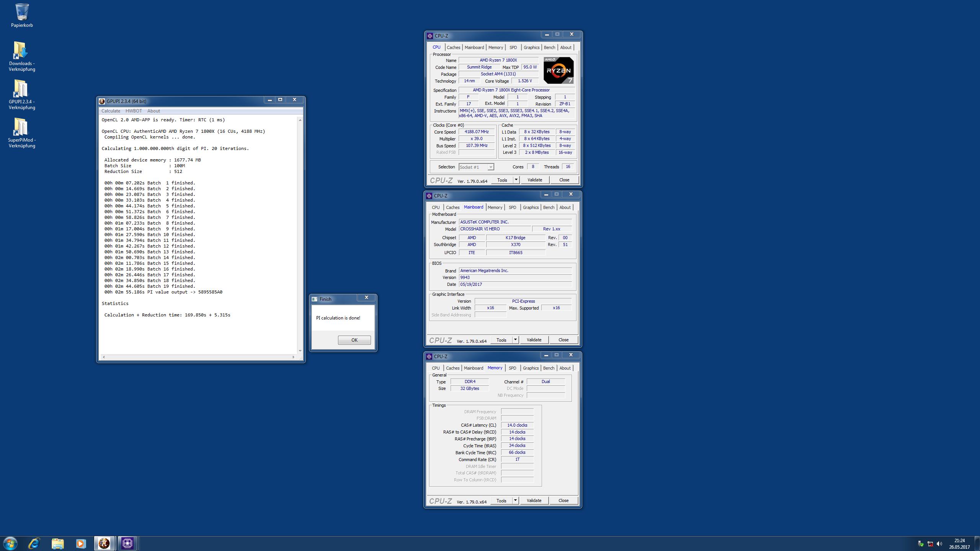Click the GPUPI title bar app icon
The image size is (980, 551).
coord(102,101)
